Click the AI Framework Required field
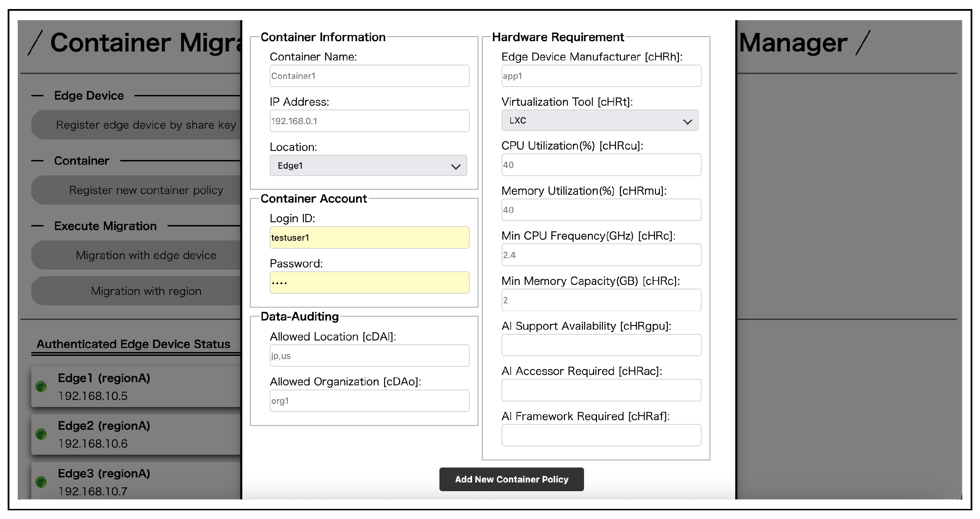Screen dimensions: 980x519 click(601, 435)
